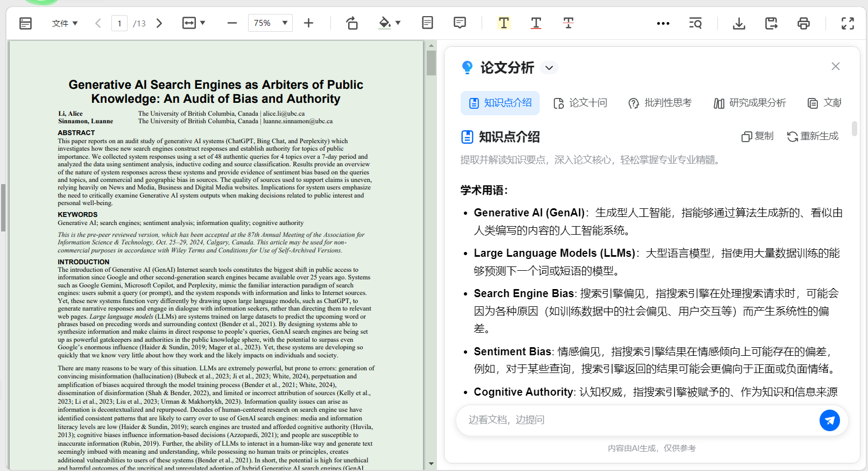Screen dimensions: 868x471
Task: Click the 'Cognitive Authority' term
Action: (x=523, y=392)
